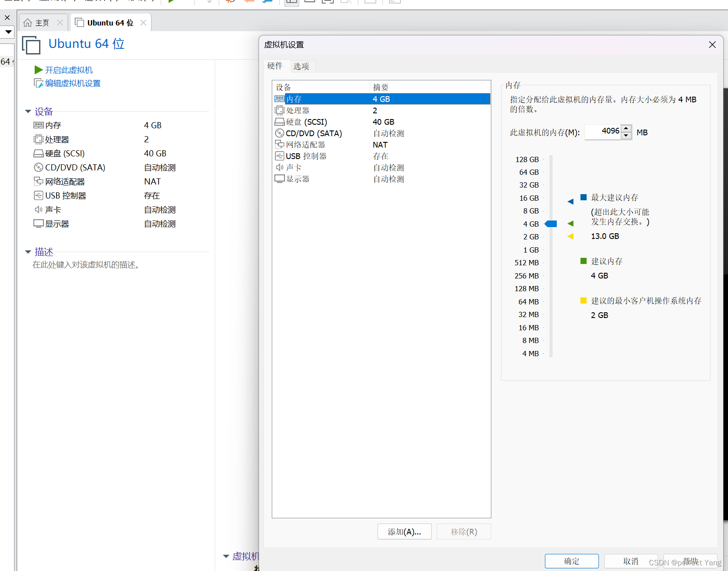This screenshot has height=571, width=728.
Task: Click blue maximum recommended memory marker
Action: tap(570, 202)
